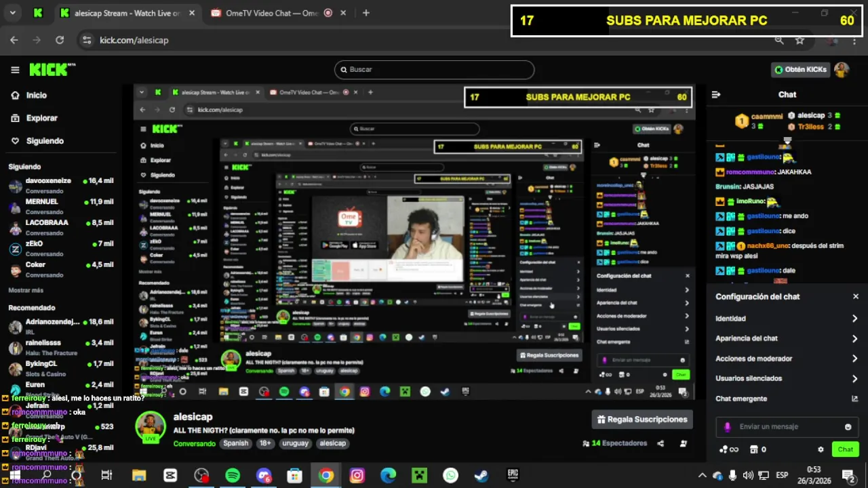Click the chat settings gear icon
868x488 pixels.
(821, 449)
